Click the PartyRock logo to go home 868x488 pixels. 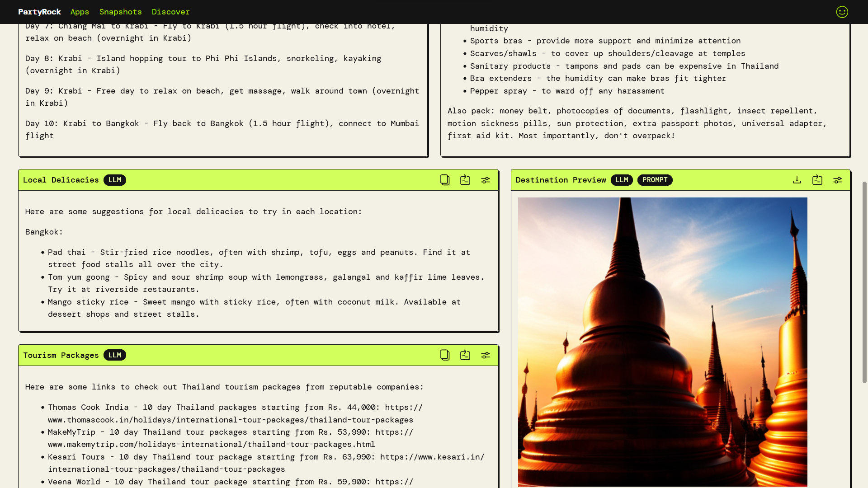pyautogui.click(x=40, y=12)
